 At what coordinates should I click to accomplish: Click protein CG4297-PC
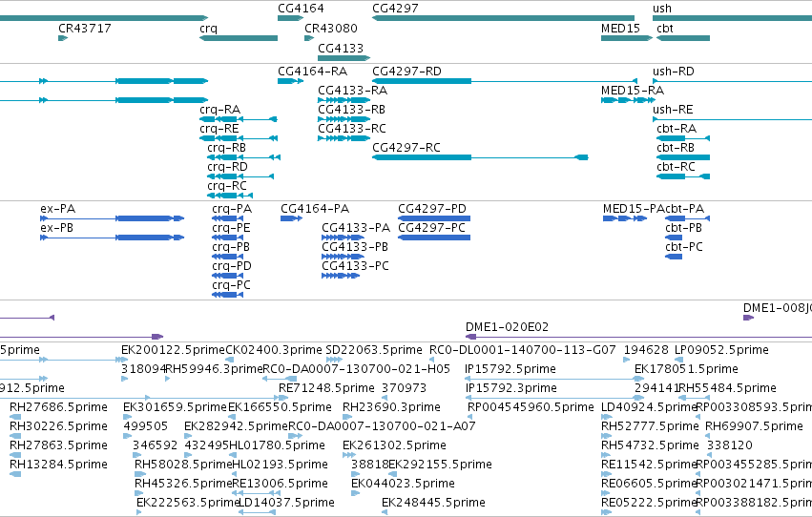coord(434,238)
